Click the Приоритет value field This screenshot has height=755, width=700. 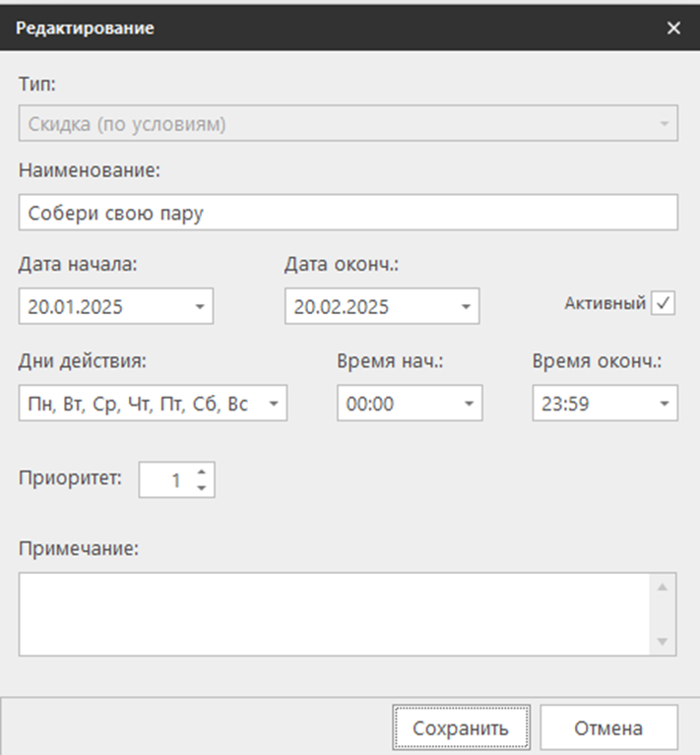click(165, 480)
